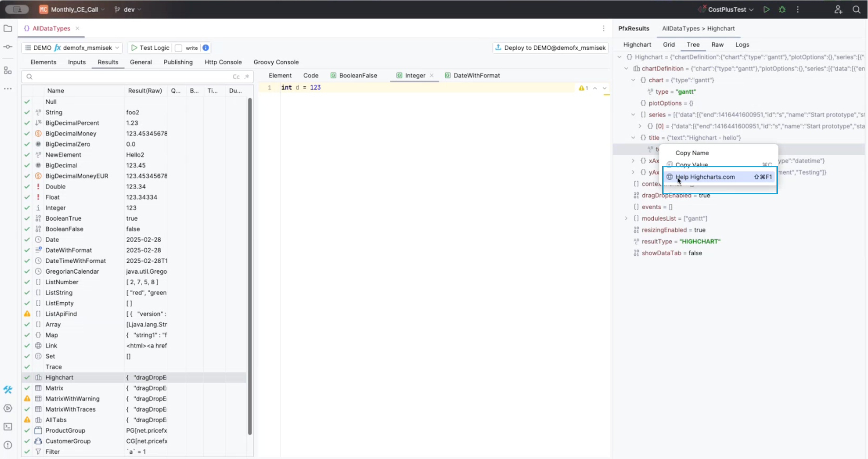Open the Problems warning icon in sidebar
Image resolution: width=868 pixels, height=459 pixels.
(8, 445)
